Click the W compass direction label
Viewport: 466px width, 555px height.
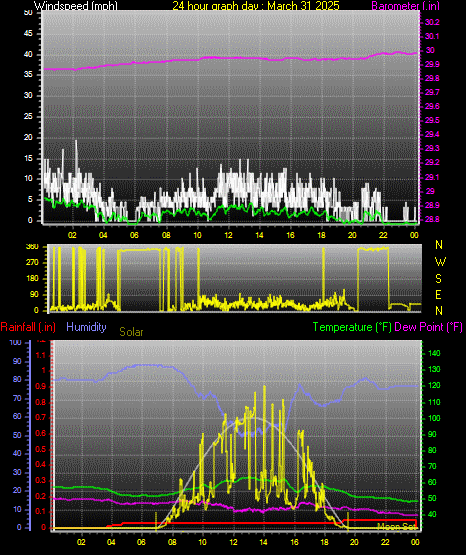440,262
